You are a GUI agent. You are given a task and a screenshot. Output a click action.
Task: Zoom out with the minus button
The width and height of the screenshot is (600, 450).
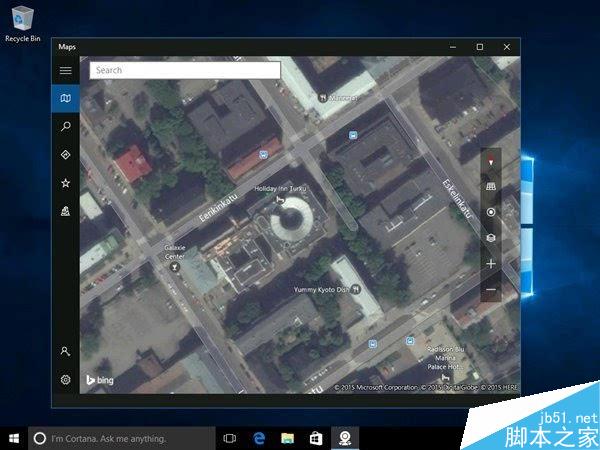[490, 290]
